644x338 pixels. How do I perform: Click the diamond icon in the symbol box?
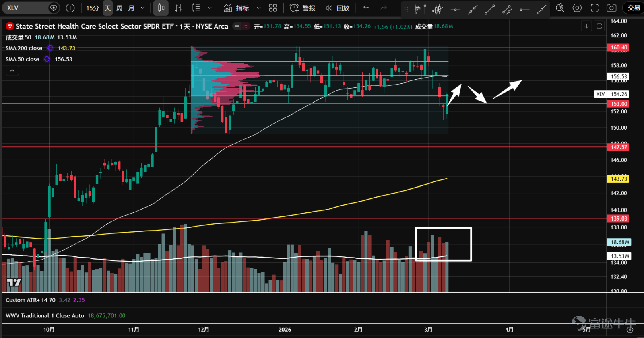click(54, 8)
